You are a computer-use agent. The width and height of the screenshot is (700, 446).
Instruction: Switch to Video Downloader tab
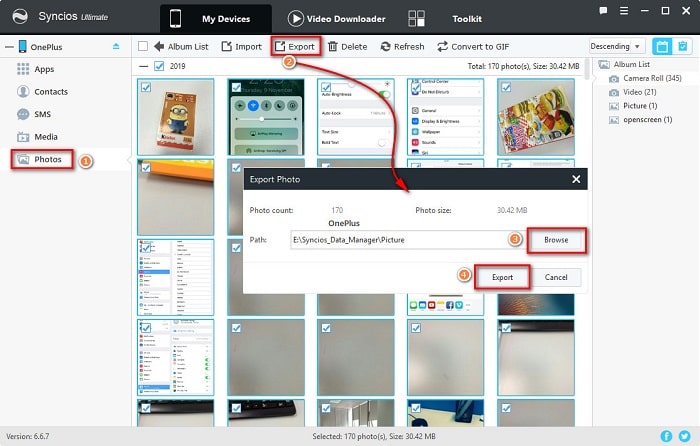coord(337,19)
